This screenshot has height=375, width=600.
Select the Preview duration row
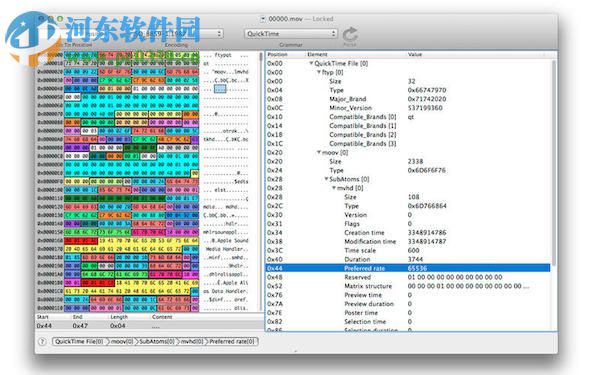(x=408, y=304)
